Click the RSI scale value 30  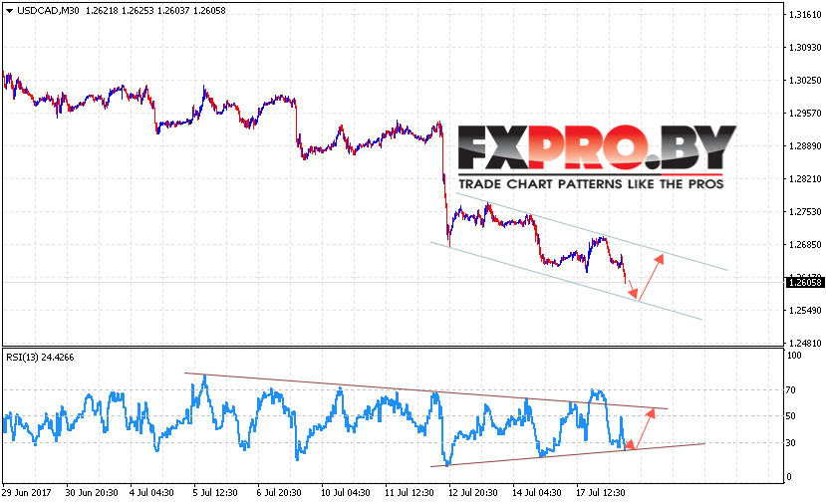tap(791, 443)
